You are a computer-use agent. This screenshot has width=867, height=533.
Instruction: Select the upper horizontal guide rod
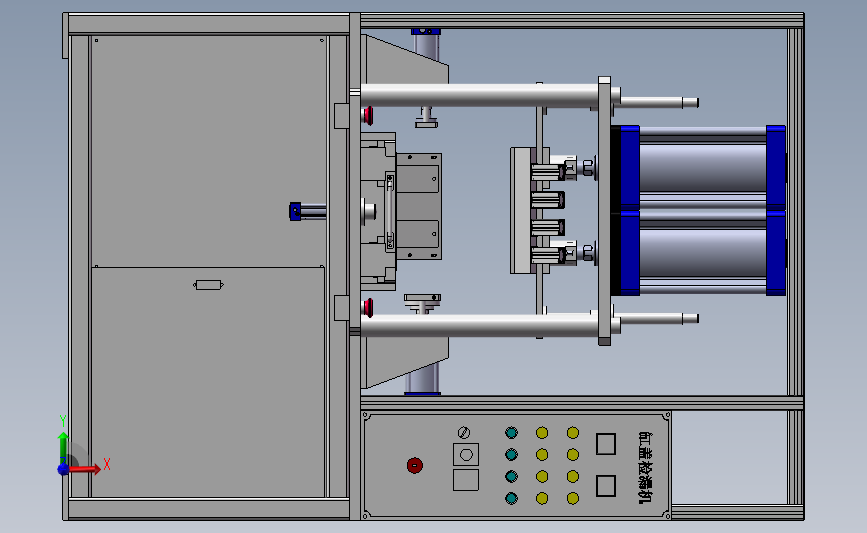479,95
